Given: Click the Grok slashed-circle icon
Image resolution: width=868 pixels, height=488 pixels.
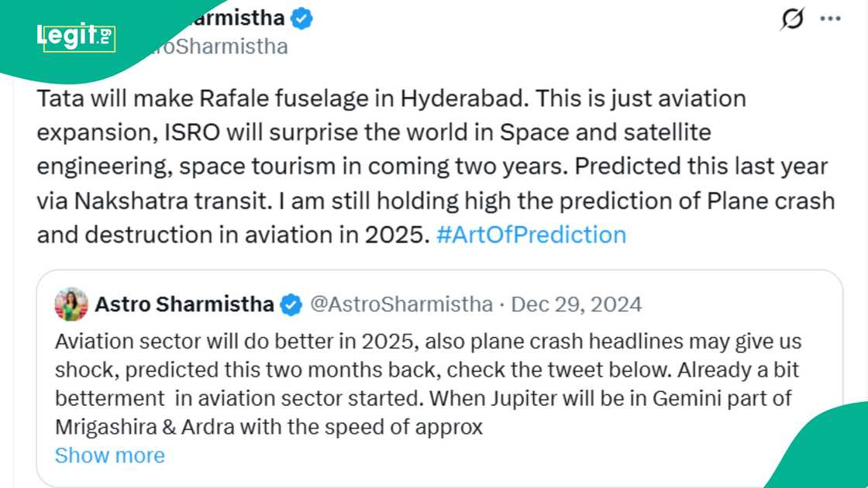Looking at the screenshot, I should point(792,19).
